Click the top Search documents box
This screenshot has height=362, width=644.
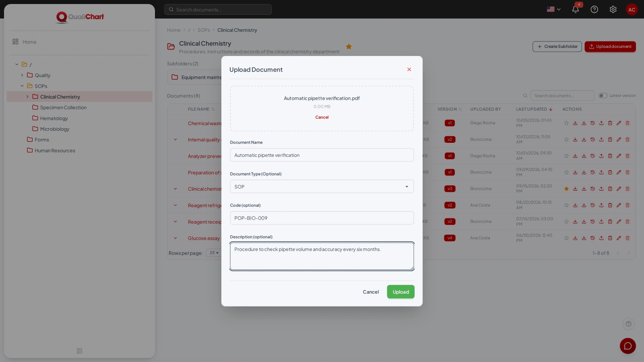218,9
